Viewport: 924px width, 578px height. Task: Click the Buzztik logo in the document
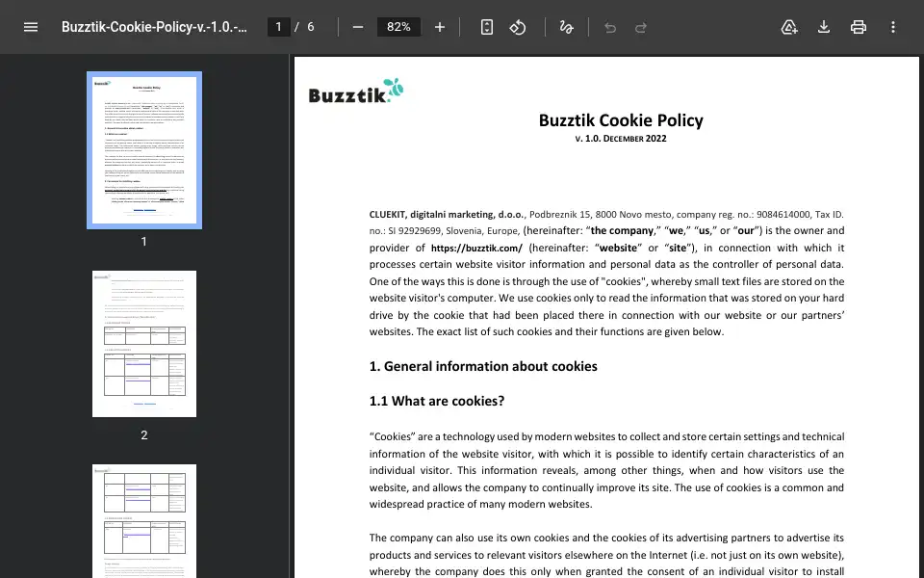tap(356, 92)
